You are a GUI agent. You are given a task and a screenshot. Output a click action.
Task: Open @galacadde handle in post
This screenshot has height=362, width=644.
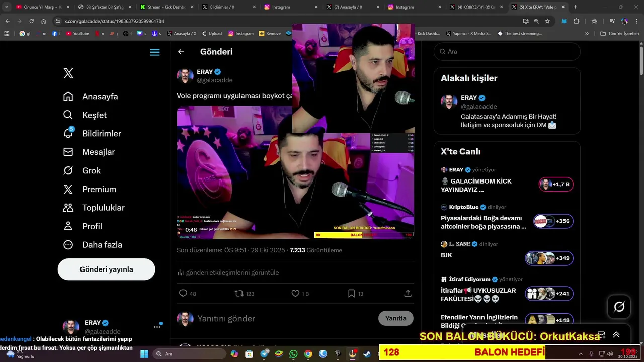215,80
